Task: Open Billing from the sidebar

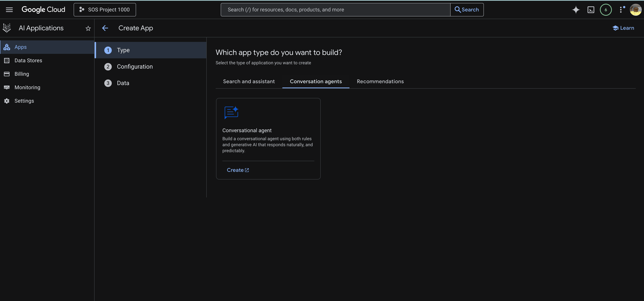Action: [22, 74]
